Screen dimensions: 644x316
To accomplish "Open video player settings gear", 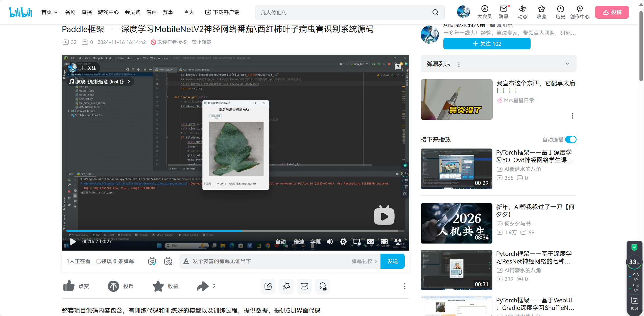I will click(x=343, y=242).
